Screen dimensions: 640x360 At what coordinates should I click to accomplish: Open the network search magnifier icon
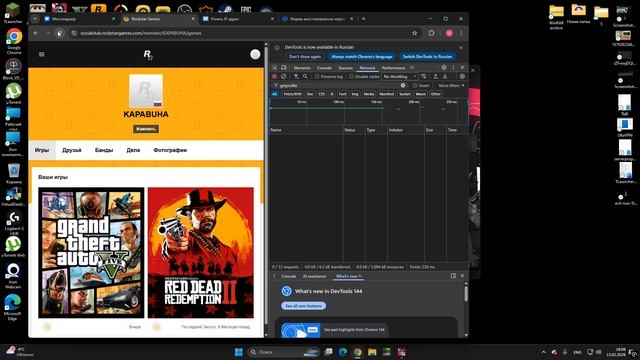(305, 76)
